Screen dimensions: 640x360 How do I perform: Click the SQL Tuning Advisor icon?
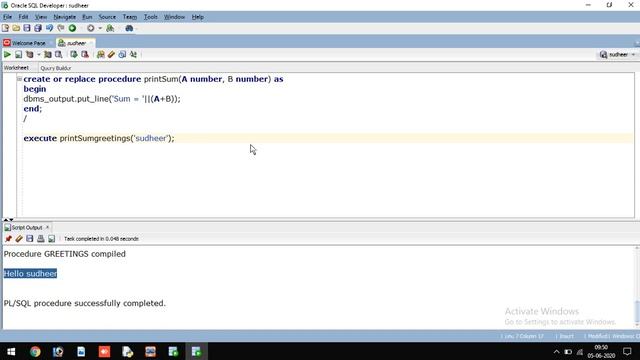tap(59, 54)
